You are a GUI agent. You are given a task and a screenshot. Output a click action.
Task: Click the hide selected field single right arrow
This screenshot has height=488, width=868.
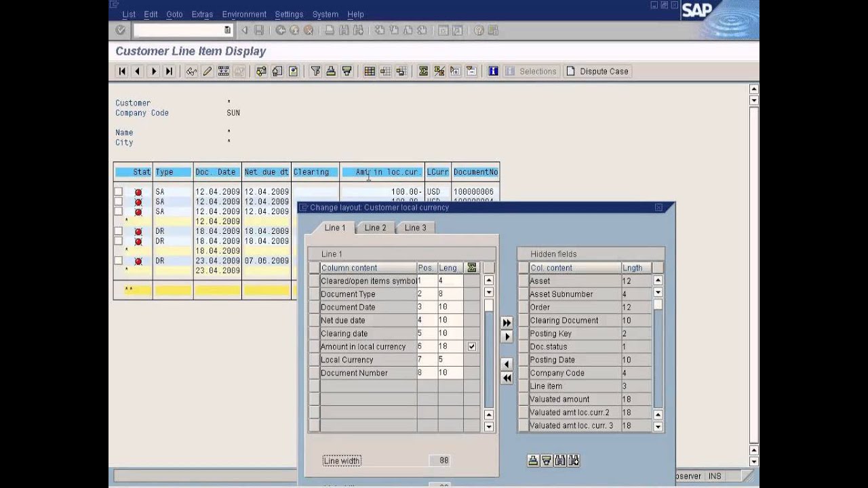click(x=507, y=337)
